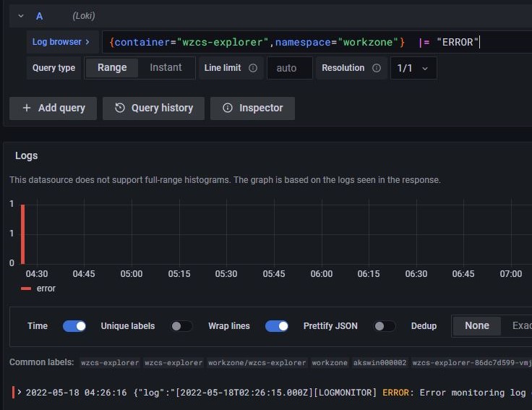The height and width of the screenshot is (410, 532).
Task: Open the Resolution 1/1 dropdown
Action: (x=413, y=68)
